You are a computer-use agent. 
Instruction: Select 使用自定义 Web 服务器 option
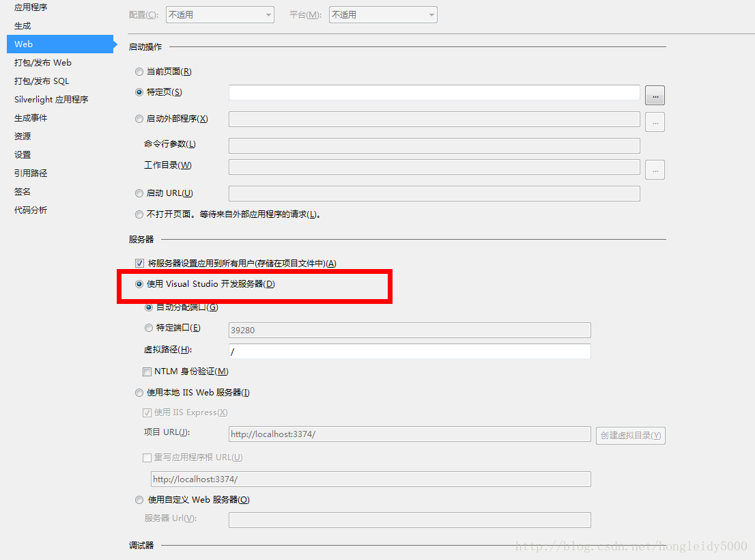point(139,500)
